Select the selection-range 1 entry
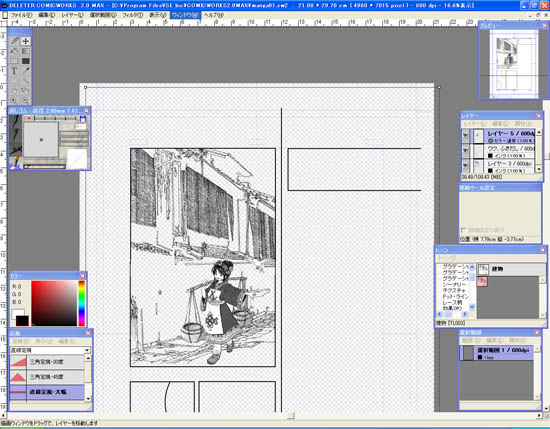 (x=497, y=353)
